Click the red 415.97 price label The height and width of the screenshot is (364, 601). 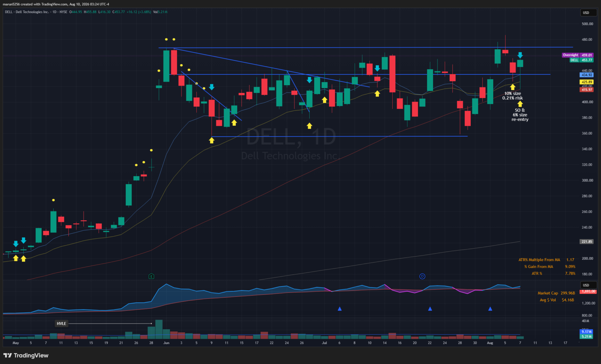pyautogui.click(x=587, y=90)
